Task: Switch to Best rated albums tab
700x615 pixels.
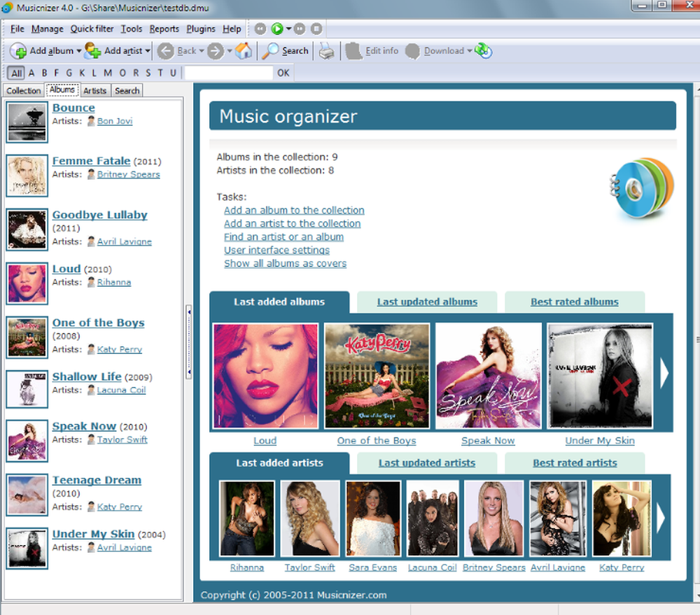Action: coord(575,302)
